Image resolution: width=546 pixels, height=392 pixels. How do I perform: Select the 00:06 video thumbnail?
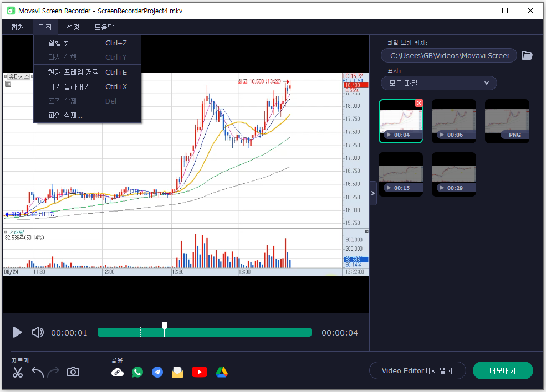tap(454, 121)
